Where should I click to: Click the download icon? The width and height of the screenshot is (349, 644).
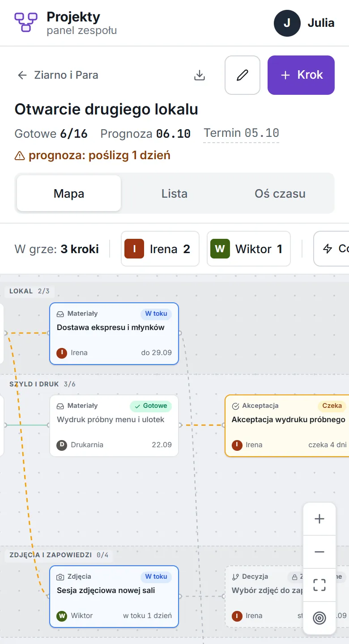click(x=200, y=75)
